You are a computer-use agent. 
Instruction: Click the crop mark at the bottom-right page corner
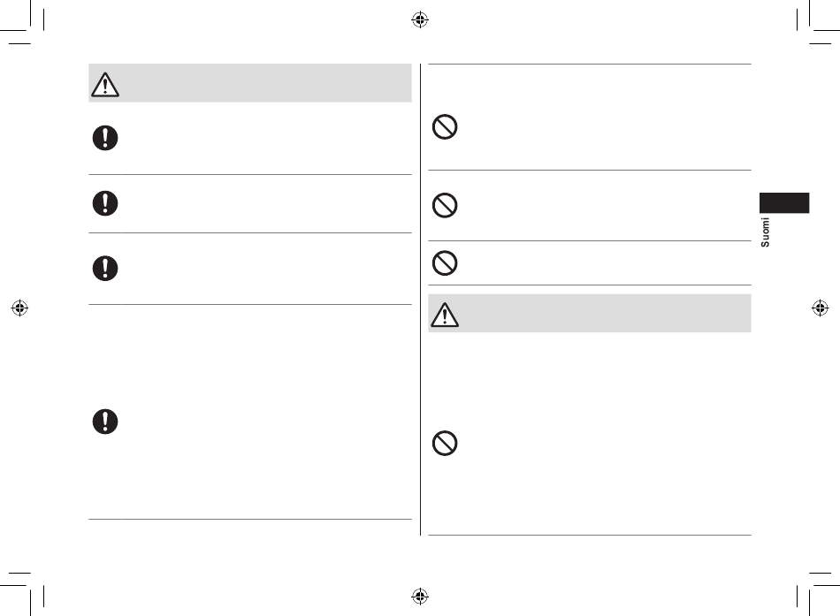(818, 594)
